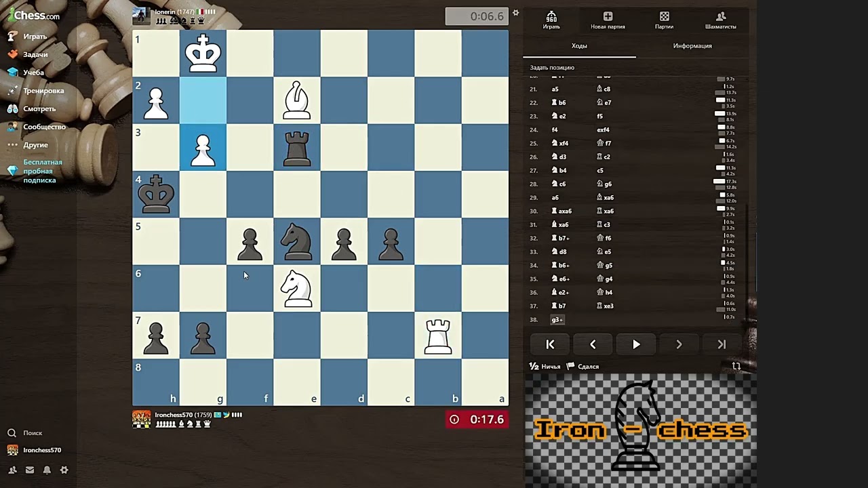Select move 36 Be2+ in list
Image resolution: width=868 pixels, height=488 pixels.
tap(561, 292)
